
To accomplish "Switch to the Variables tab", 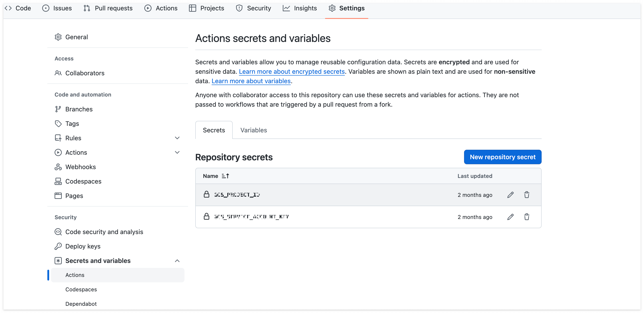I will click(253, 130).
